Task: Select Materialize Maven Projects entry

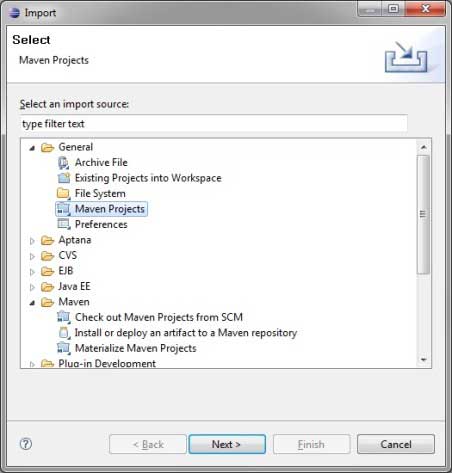Action: [x=136, y=348]
